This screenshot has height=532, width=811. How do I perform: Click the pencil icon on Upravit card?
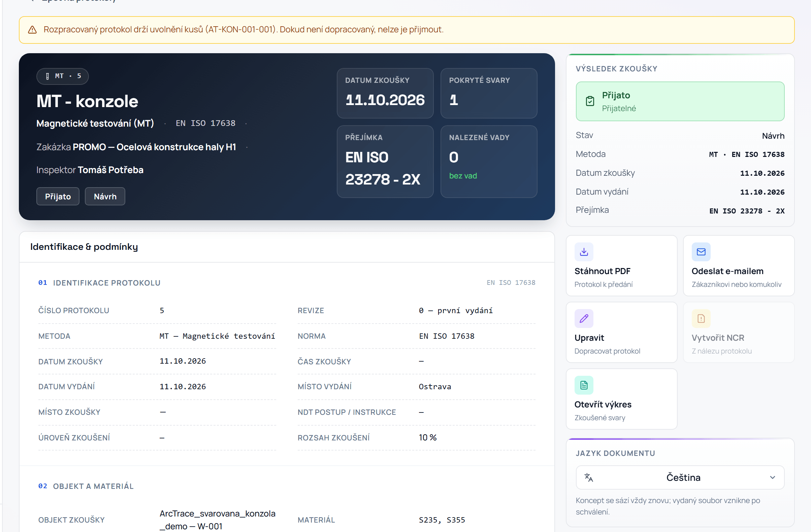(584, 319)
